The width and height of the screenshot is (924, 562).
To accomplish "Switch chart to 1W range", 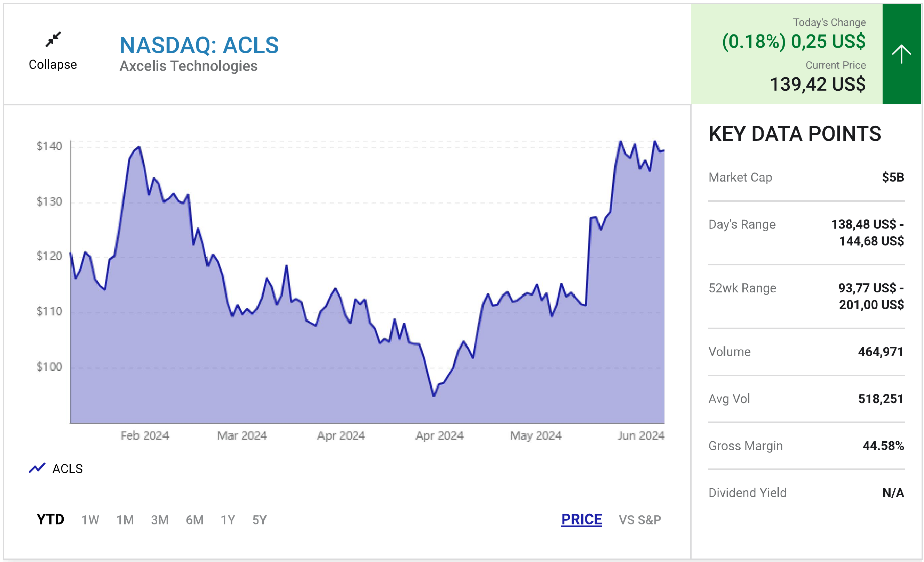I will (90, 520).
